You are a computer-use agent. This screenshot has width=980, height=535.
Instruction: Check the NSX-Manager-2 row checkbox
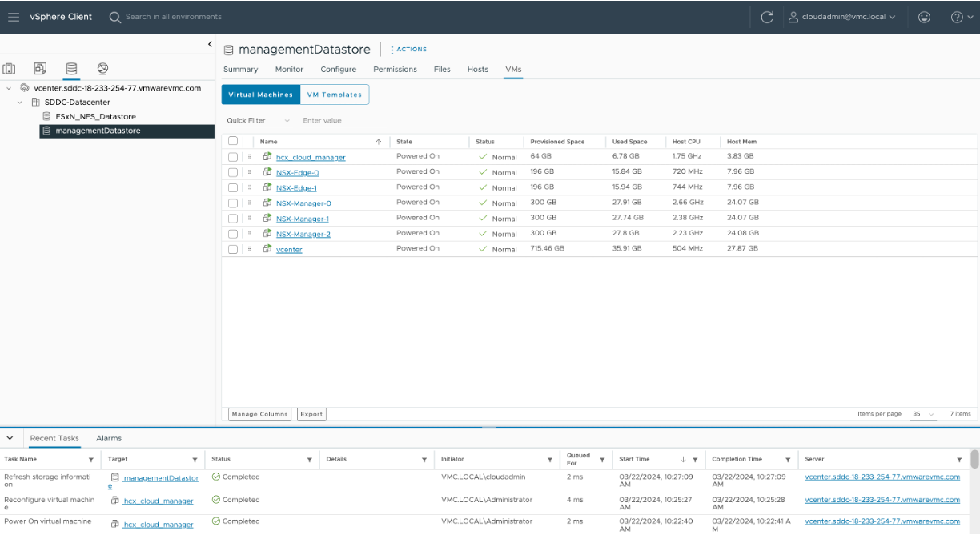click(x=233, y=234)
